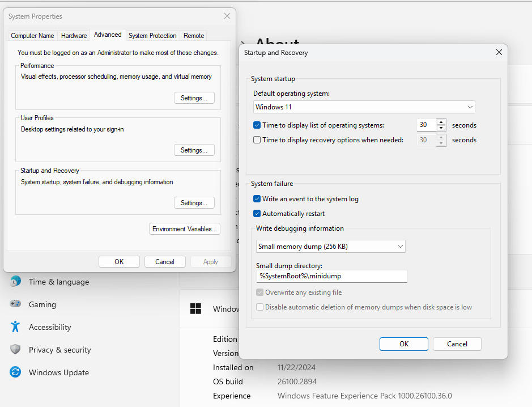
Task: Click the Experience label in Settings
Action: coord(232,396)
